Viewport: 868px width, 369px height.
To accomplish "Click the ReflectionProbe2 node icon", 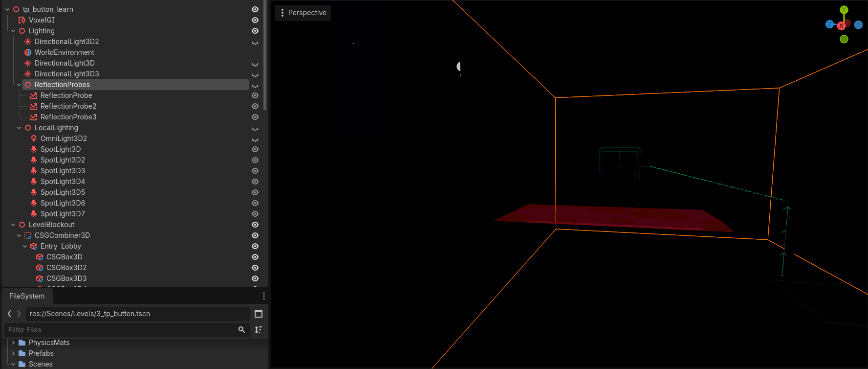I will click(34, 106).
